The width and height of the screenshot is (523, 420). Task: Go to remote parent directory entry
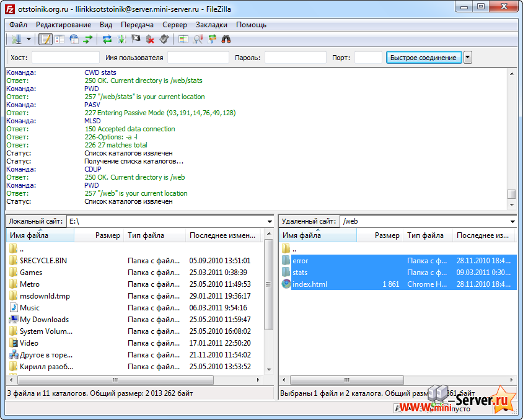point(398,249)
